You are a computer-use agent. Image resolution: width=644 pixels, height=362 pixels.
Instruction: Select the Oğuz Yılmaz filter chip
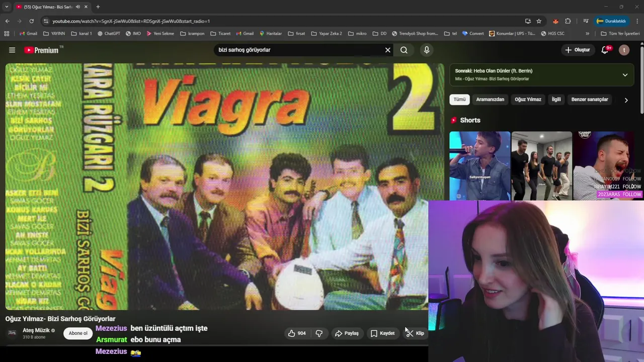(x=528, y=100)
